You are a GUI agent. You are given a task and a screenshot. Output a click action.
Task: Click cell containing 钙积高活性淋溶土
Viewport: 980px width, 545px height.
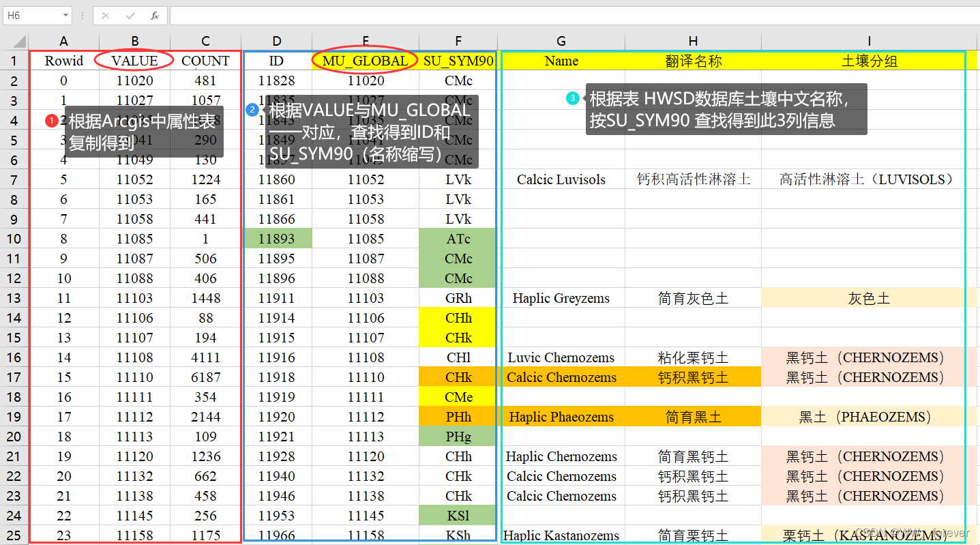click(x=694, y=179)
